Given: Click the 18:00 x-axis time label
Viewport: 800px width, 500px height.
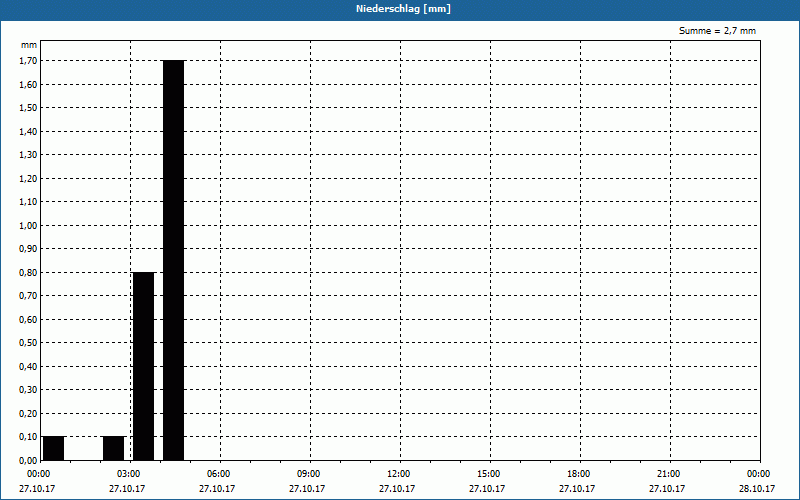Looking at the screenshot, I should (580, 474).
